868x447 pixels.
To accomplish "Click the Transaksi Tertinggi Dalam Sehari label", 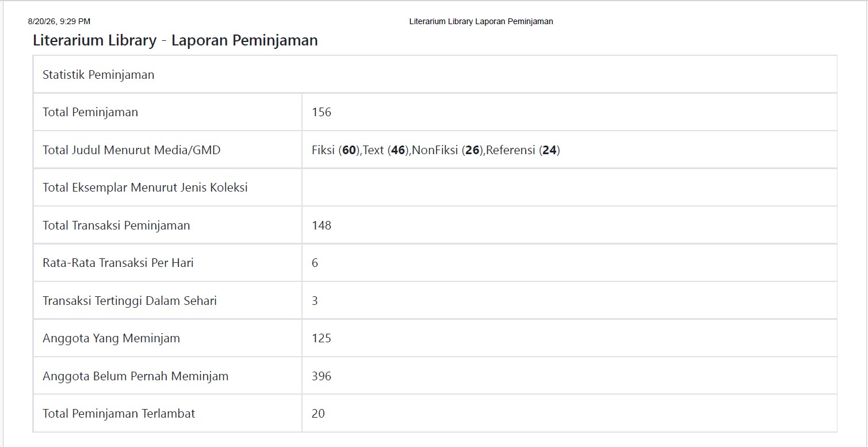I will [129, 301].
